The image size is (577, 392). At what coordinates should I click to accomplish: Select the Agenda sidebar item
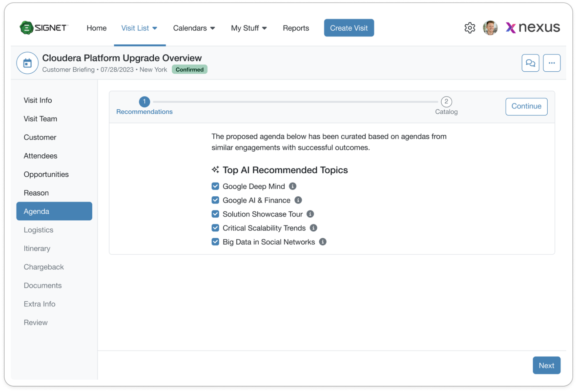[54, 211]
